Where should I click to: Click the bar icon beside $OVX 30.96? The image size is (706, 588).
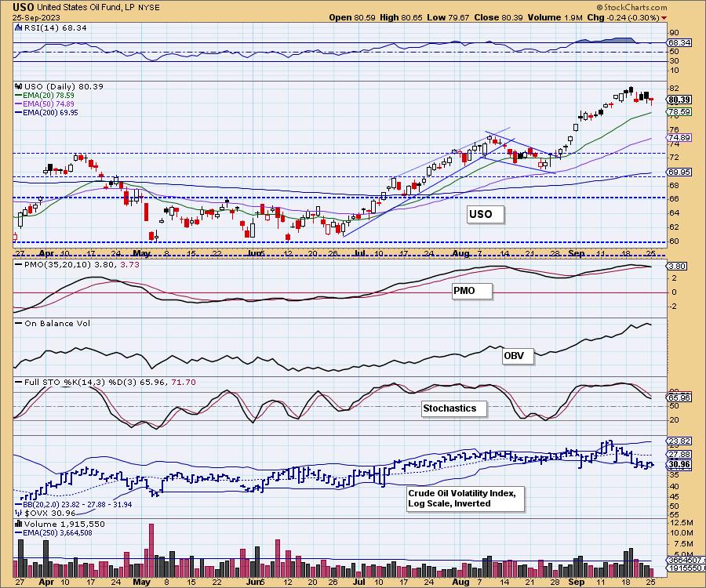pos(18,513)
